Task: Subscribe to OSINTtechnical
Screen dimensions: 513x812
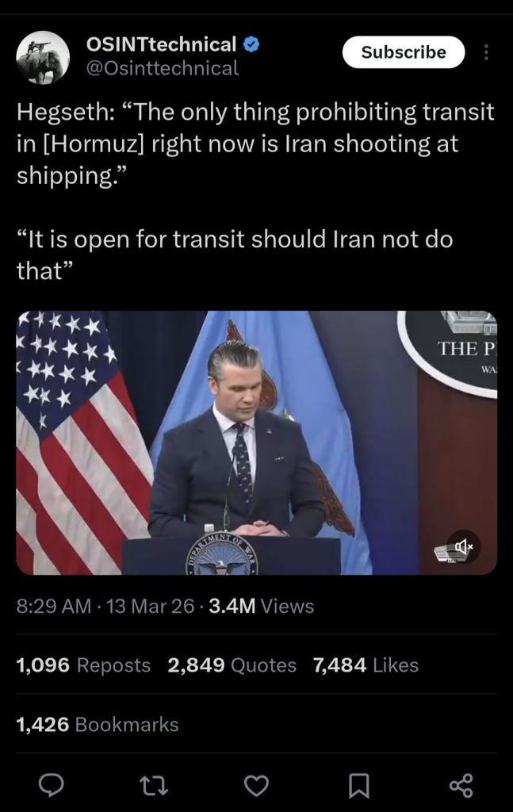Action: tap(404, 52)
